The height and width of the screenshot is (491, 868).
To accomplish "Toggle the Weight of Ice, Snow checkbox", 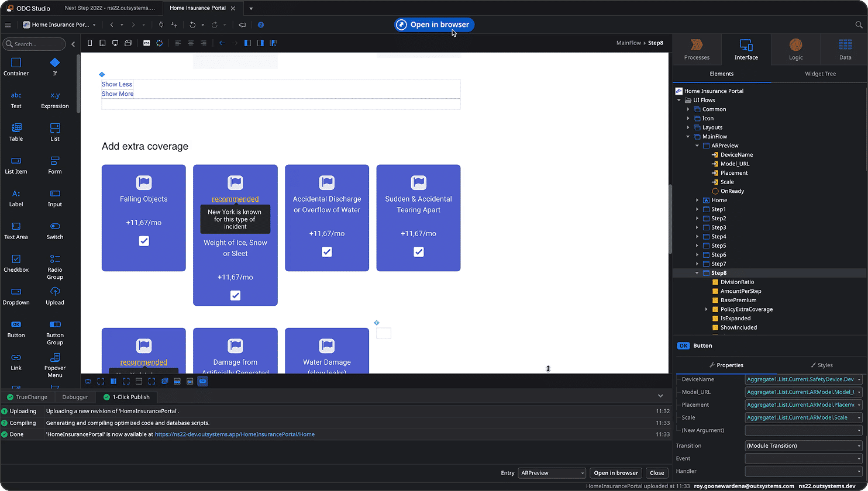I will pyautogui.click(x=235, y=296).
